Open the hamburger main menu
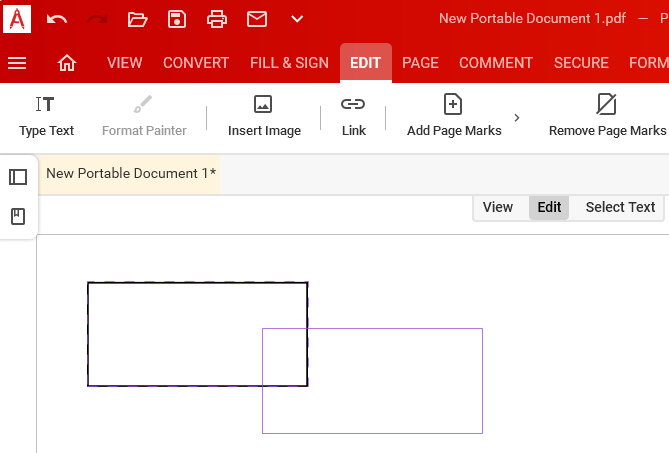 point(17,63)
